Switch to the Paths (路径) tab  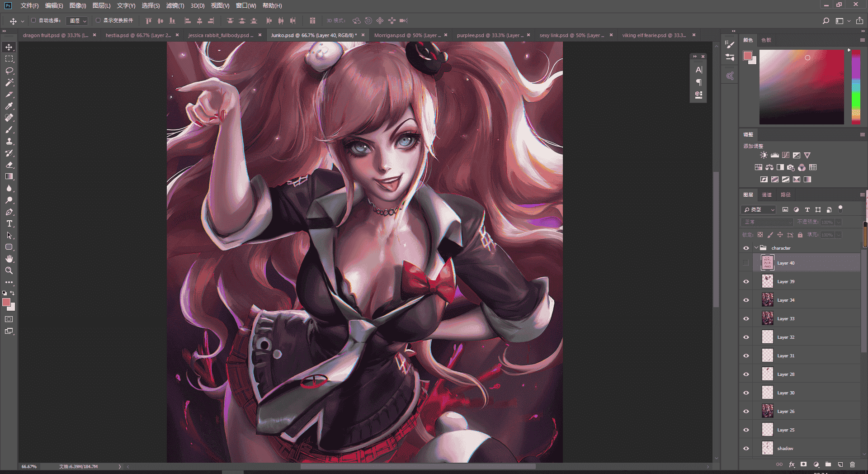coord(786,194)
